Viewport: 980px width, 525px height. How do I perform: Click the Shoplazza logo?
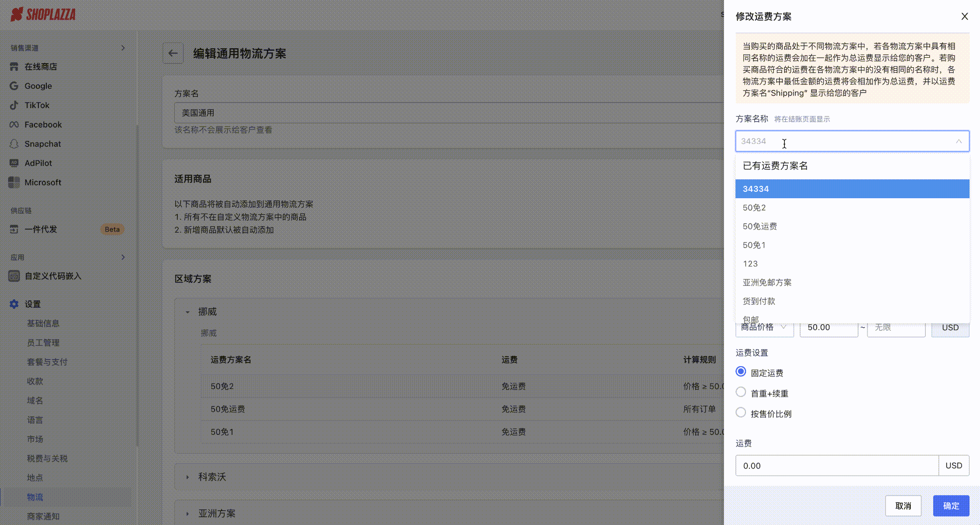pos(43,14)
